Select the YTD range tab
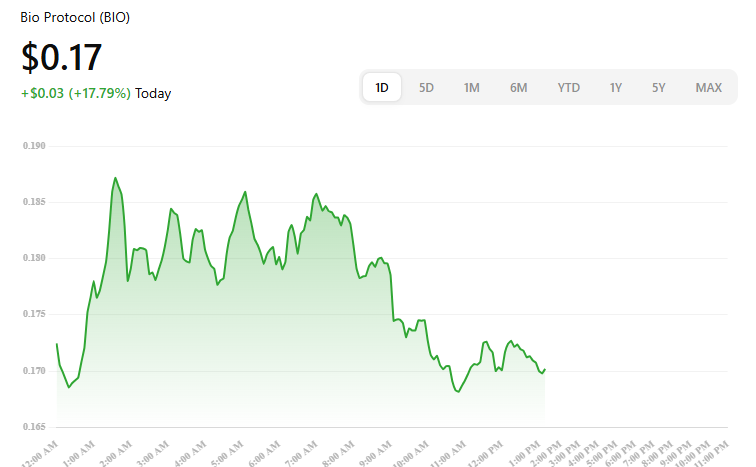 click(569, 88)
